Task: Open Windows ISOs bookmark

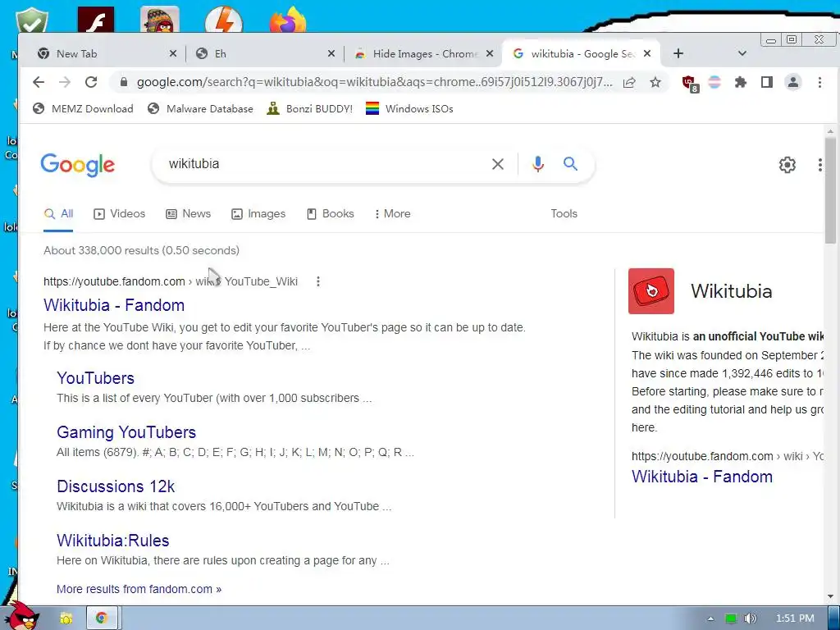Action: [x=410, y=109]
